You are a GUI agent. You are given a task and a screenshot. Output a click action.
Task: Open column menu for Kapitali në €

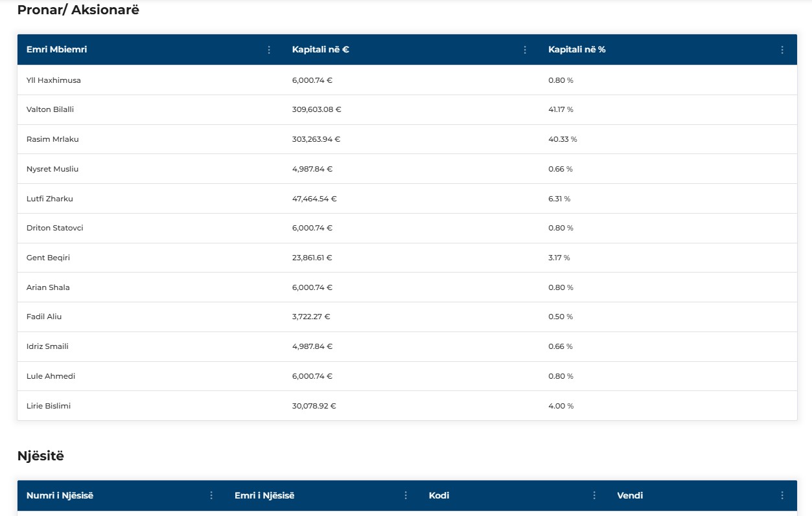[x=525, y=50]
